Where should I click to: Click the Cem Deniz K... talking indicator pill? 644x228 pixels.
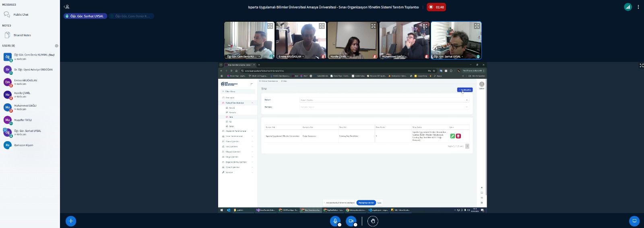click(x=131, y=16)
